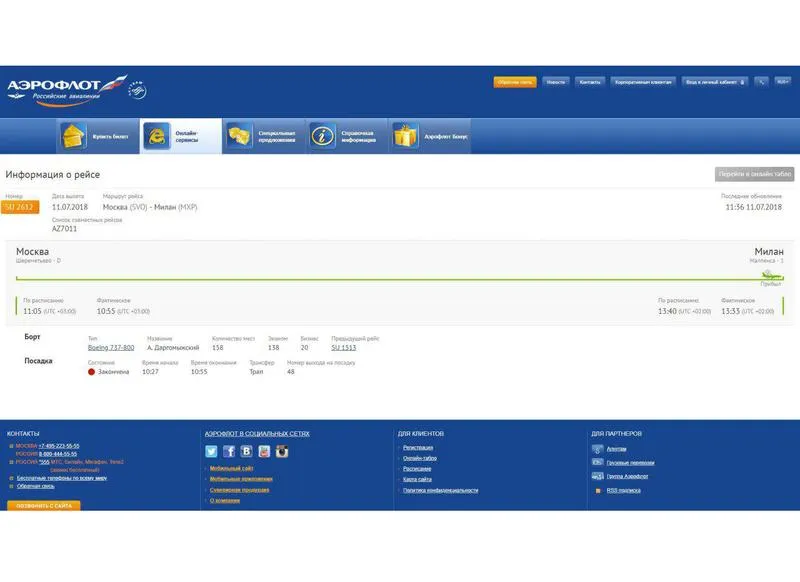Click Moscow phone +7-495-223-55-55 link

(x=59, y=446)
